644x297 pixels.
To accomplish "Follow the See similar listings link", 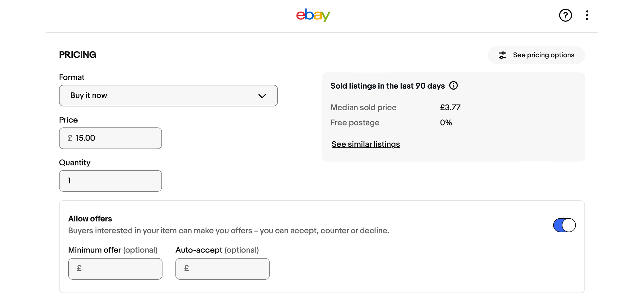I will click(x=365, y=144).
